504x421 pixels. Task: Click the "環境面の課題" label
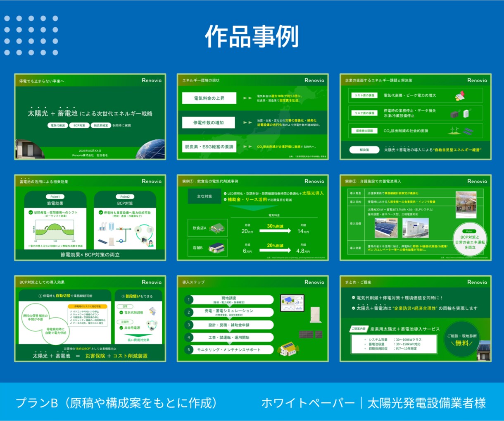point(364,131)
